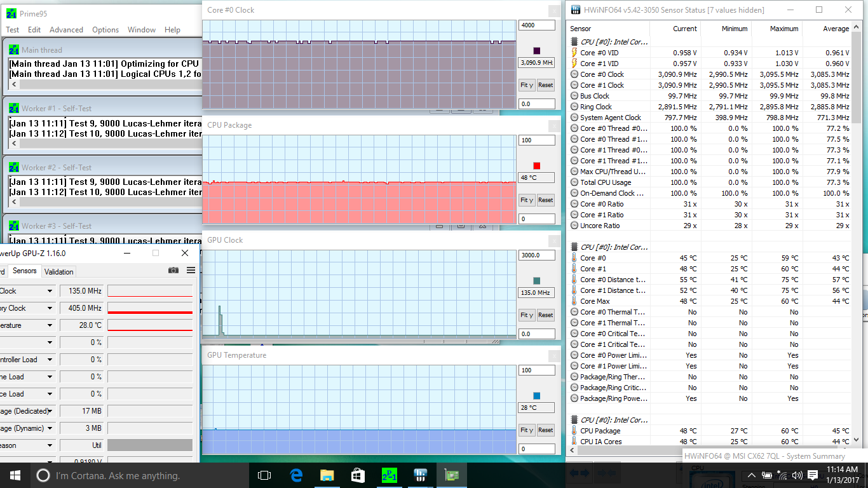This screenshot has width=868, height=488.
Task: Open the GPU-Z dropdown beside 405.0 MHz
Action: coord(50,308)
